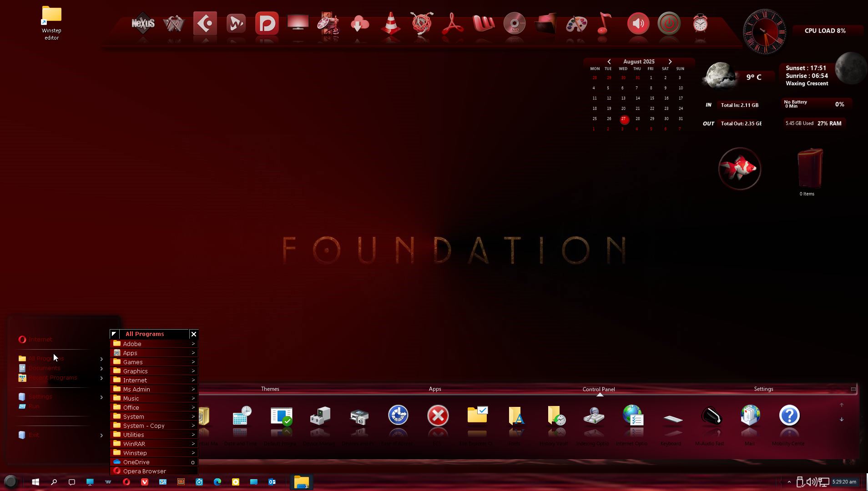The height and width of the screenshot is (491, 868).
Task: Open the Mobility Center help icon
Action: 789,416
